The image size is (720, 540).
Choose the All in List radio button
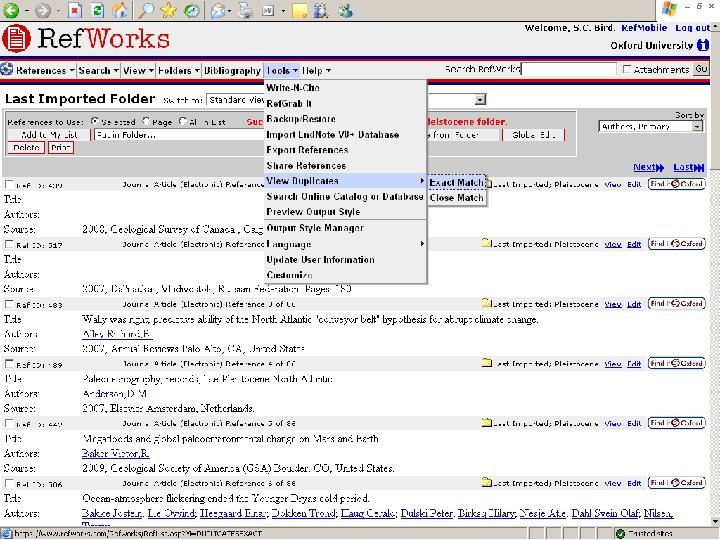coord(183,121)
